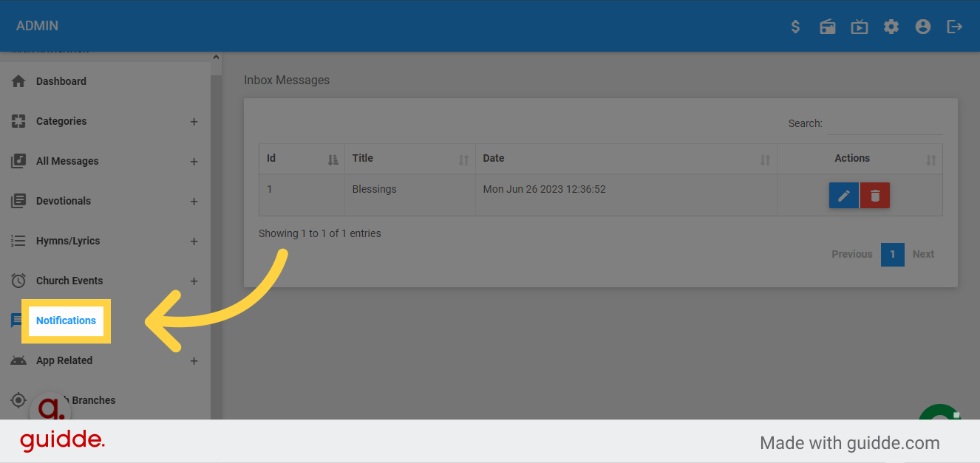Viewport: 980px width, 463px height.
Task: Expand the App Related section
Action: pos(194,360)
